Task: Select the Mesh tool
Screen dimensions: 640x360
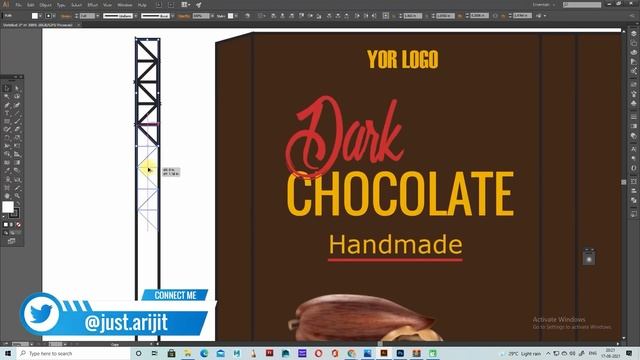Action: click(x=7, y=162)
